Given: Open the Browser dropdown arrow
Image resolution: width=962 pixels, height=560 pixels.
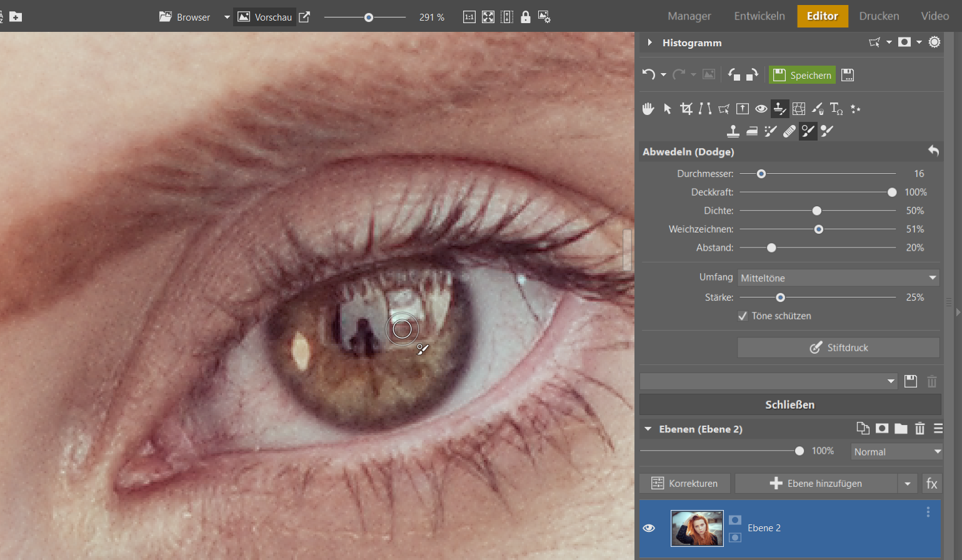Looking at the screenshot, I should pos(227,17).
